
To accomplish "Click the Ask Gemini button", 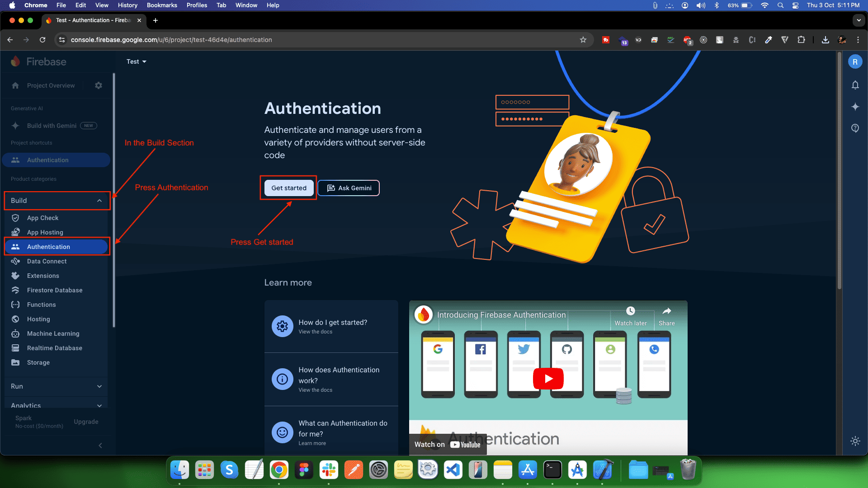I will point(349,188).
